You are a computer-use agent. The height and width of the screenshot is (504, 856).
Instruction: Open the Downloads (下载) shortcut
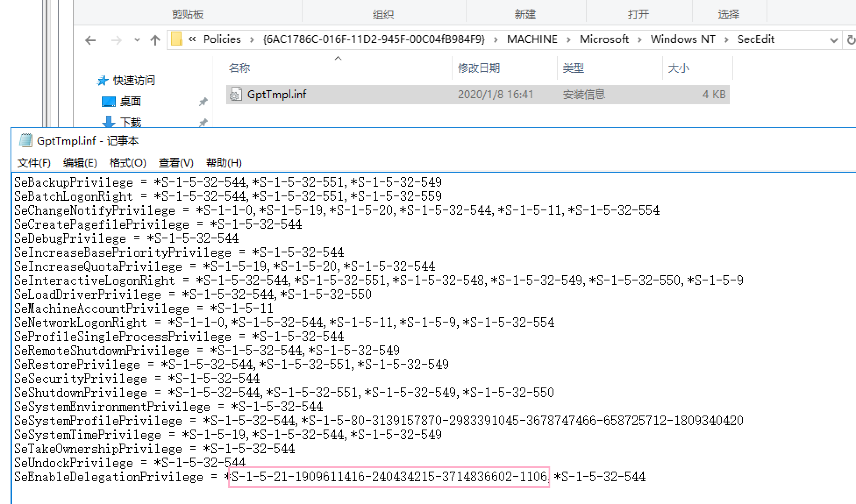pyautogui.click(x=130, y=122)
